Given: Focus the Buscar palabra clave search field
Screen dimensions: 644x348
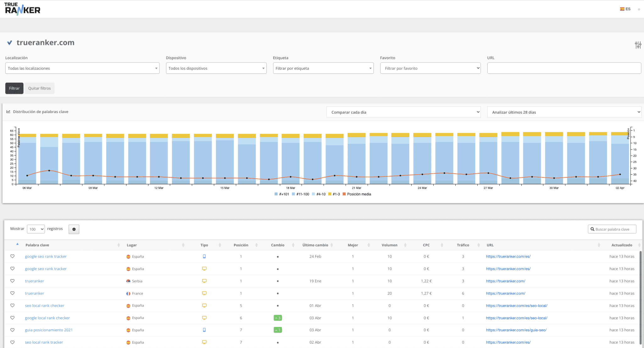Looking at the screenshot, I should (612, 229).
